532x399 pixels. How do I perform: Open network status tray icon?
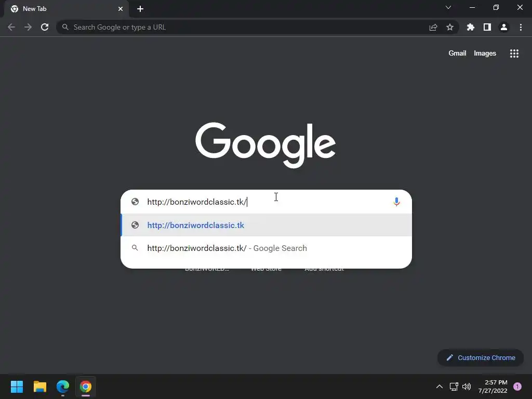[x=454, y=387]
